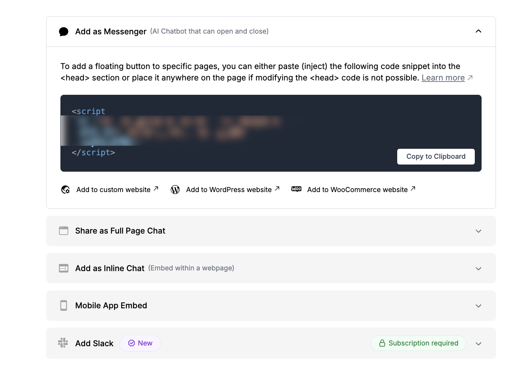This screenshot has height=392, width=532.
Task: Click the WordPress logo icon
Action: coord(175,190)
